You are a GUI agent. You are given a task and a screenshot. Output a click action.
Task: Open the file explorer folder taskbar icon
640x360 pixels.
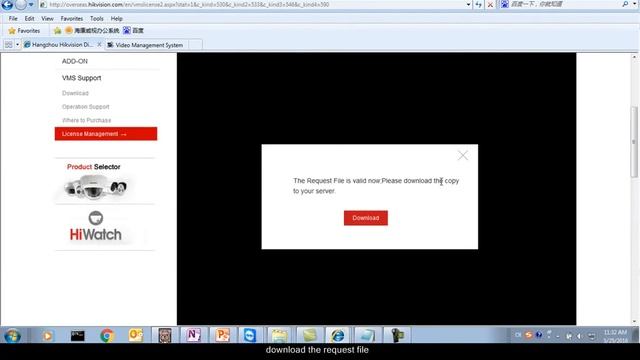(279, 335)
